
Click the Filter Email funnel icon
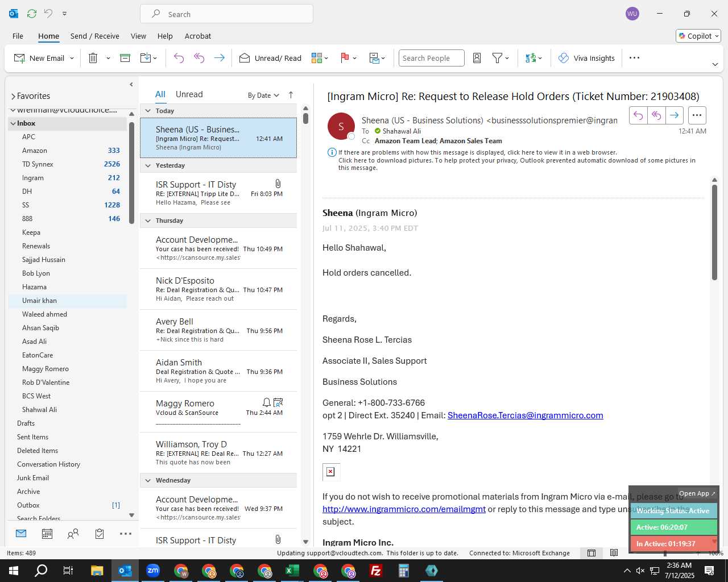[497, 58]
